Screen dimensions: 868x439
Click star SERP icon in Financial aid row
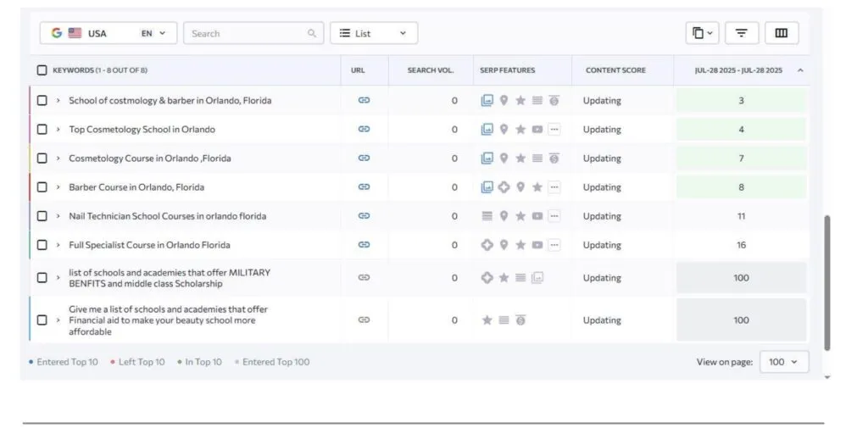(487, 320)
